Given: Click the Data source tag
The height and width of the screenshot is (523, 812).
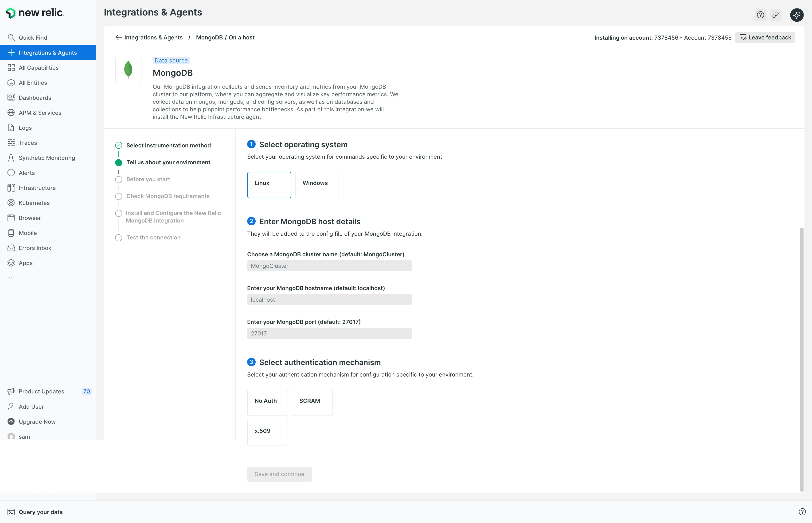Looking at the screenshot, I should pyautogui.click(x=171, y=61).
